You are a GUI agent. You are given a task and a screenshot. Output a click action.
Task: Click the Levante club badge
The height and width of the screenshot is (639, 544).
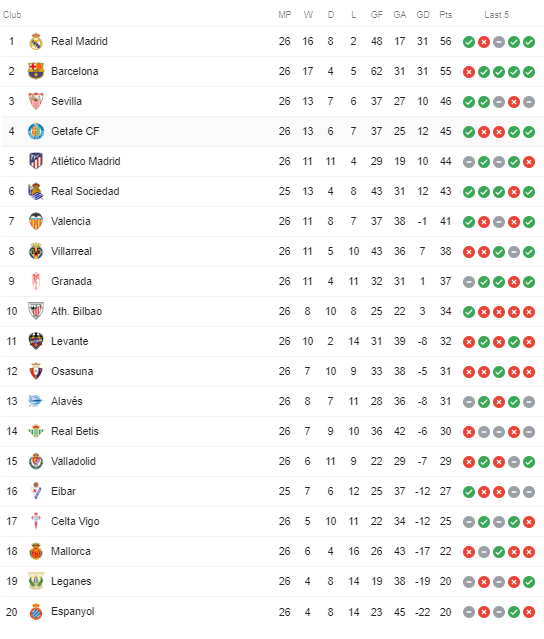36,342
